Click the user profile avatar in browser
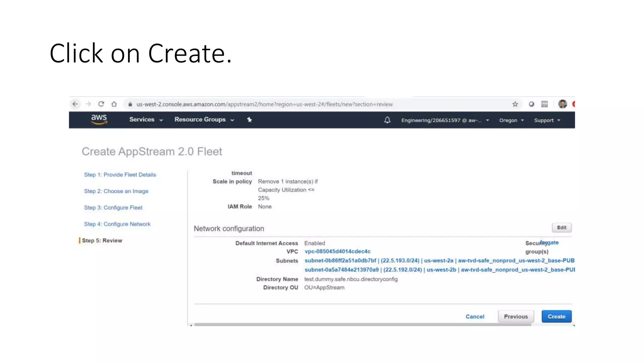Viewport: 644px width, 362px height. [562, 104]
